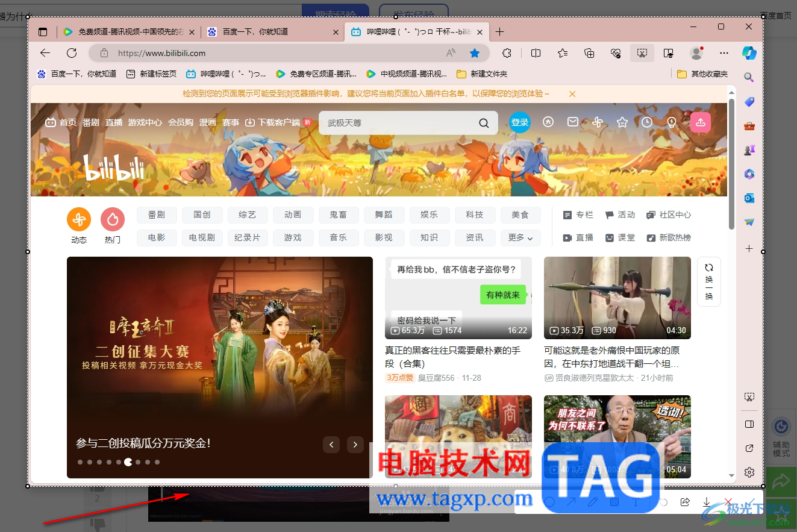
Task: Switch to the 腾讯视频 免费频道 tab
Action: tap(130, 32)
